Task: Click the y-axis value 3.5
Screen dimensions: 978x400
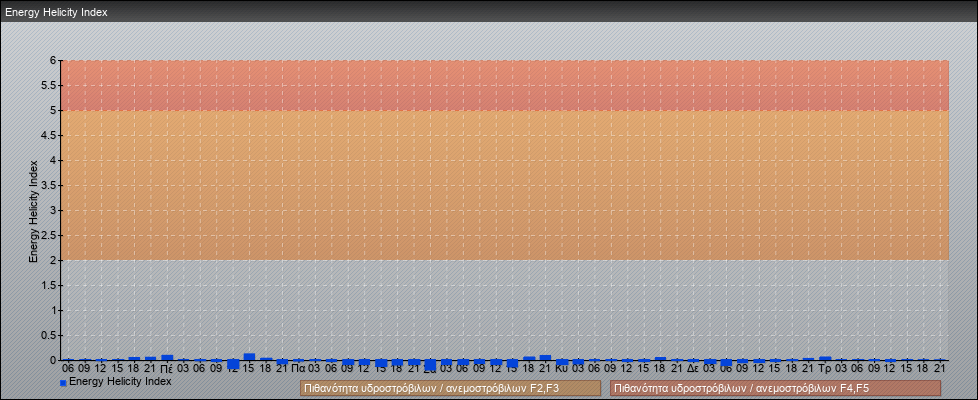Action: (50, 185)
